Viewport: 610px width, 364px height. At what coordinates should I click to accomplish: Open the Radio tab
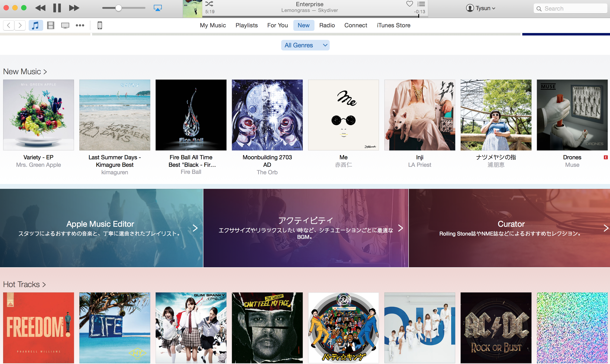327,25
